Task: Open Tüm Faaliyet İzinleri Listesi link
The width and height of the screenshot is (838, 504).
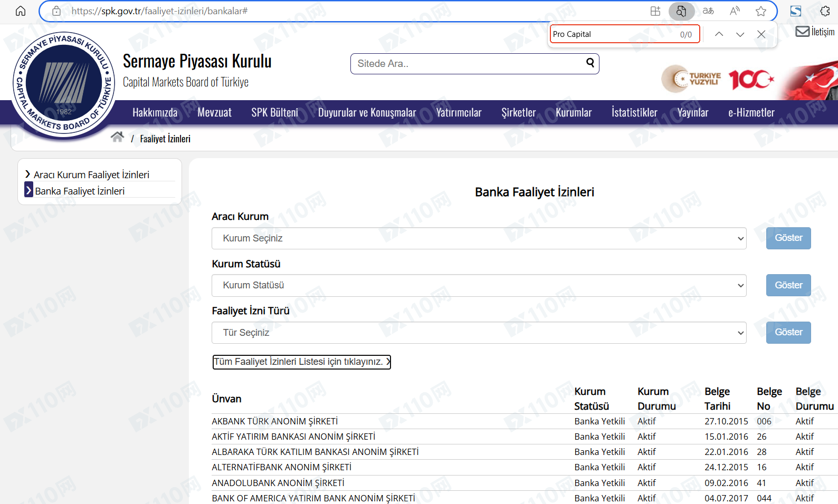Action: point(301,362)
